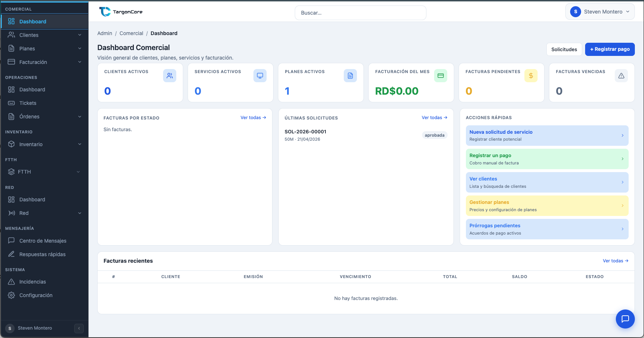Click the aprobada status badge
The image size is (644, 338).
click(434, 135)
